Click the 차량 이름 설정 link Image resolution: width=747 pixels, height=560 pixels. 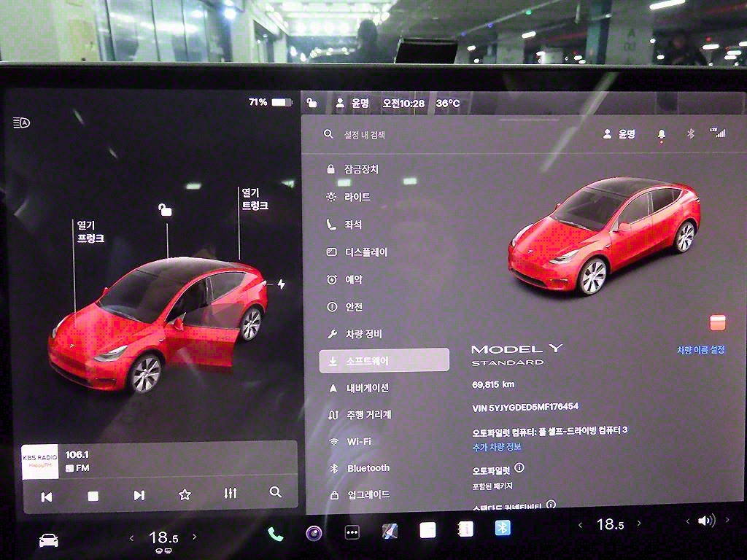pyautogui.click(x=700, y=350)
